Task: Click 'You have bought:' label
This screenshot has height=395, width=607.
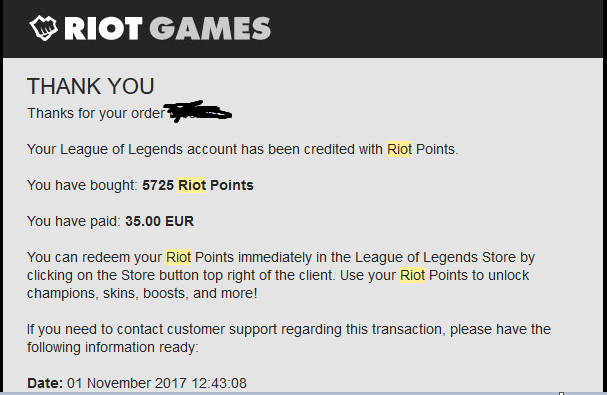Action: click(82, 185)
